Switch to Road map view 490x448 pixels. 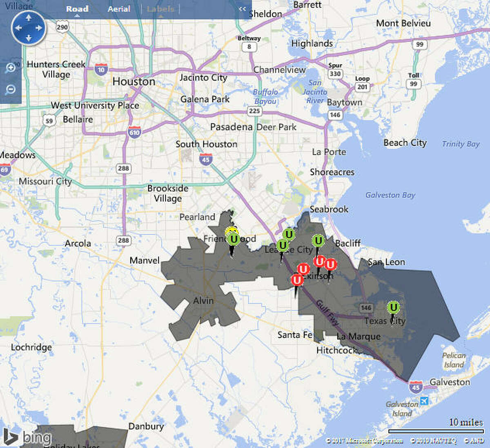[77, 9]
